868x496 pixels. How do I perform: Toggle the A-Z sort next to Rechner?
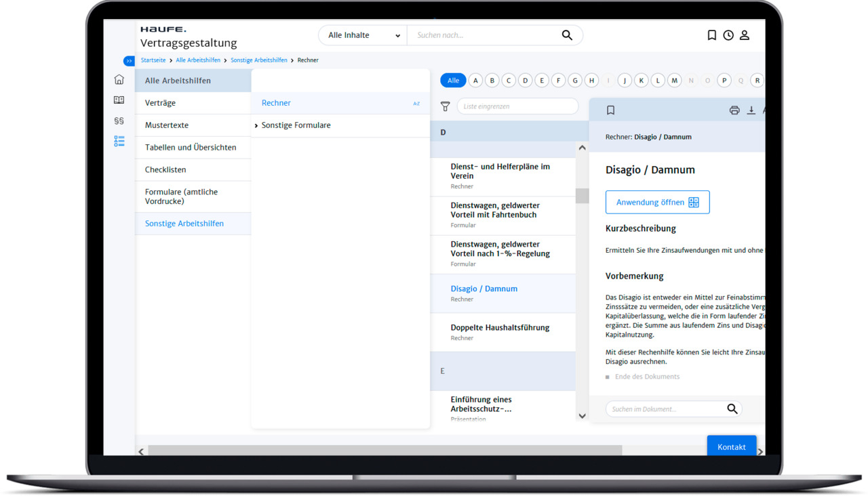click(416, 104)
